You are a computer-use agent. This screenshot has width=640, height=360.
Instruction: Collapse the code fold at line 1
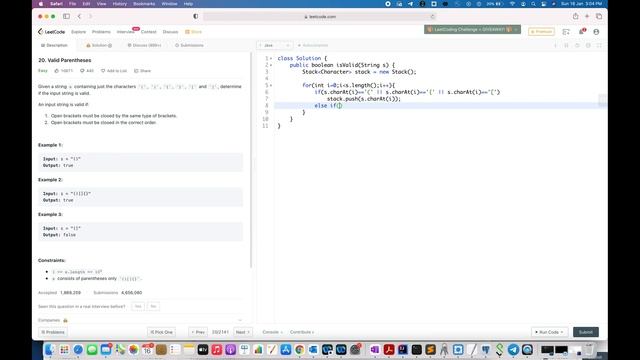coord(271,58)
